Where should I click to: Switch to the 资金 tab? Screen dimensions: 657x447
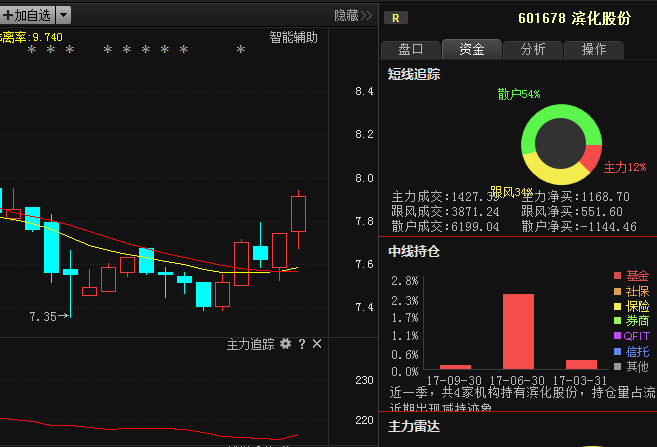[x=472, y=49]
